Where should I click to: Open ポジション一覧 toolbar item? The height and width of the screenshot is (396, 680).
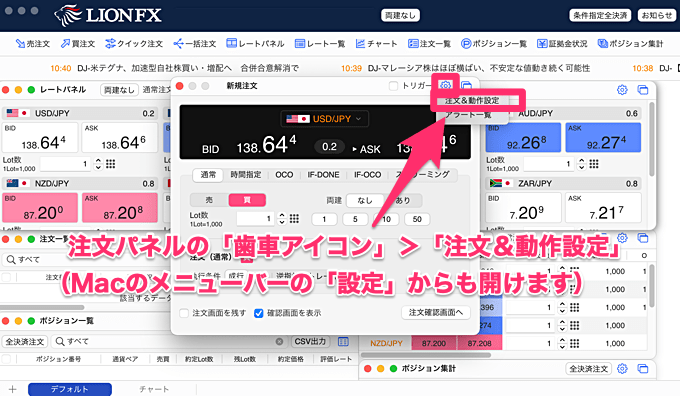coord(494,44)
